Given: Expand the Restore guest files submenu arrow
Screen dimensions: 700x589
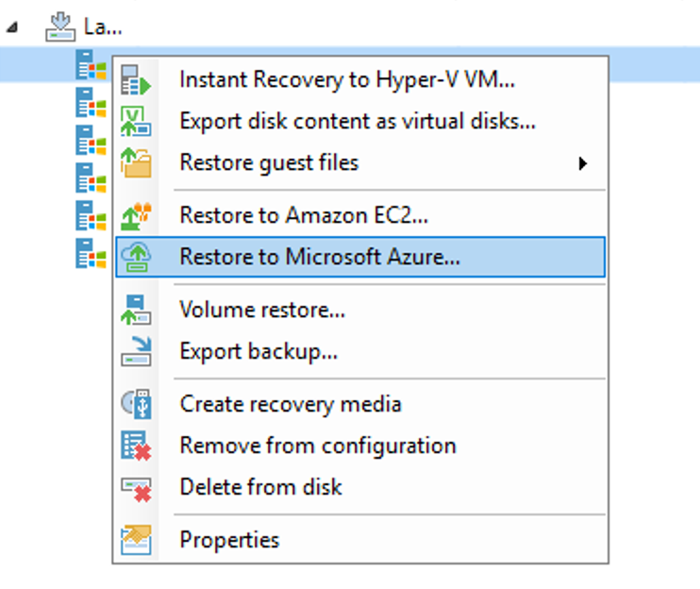Looking at the screenshot, I should 583,163.
